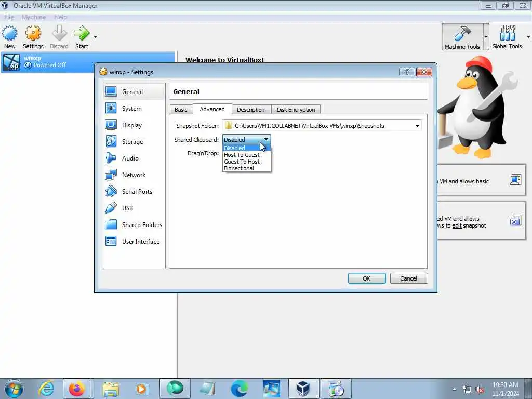
Task: Open the Shared Folders settings category
Action: point(135,224)
